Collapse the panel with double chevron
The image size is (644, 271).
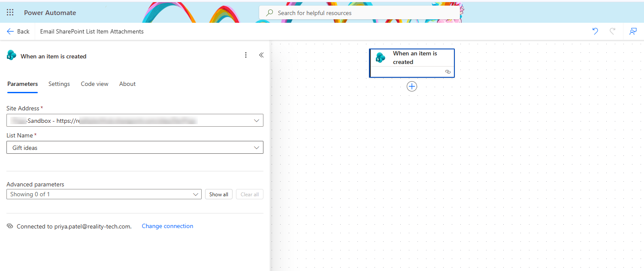coord(261,55)
